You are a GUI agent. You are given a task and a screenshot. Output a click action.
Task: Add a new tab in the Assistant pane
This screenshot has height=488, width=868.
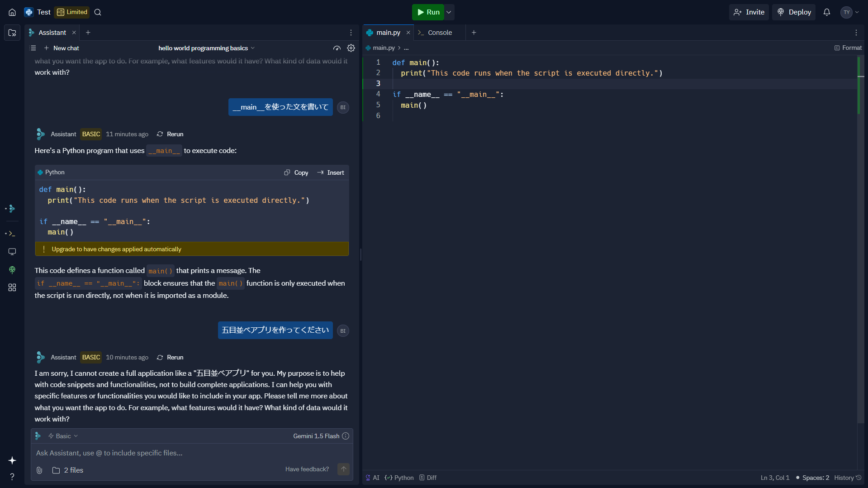click(88, 33)
